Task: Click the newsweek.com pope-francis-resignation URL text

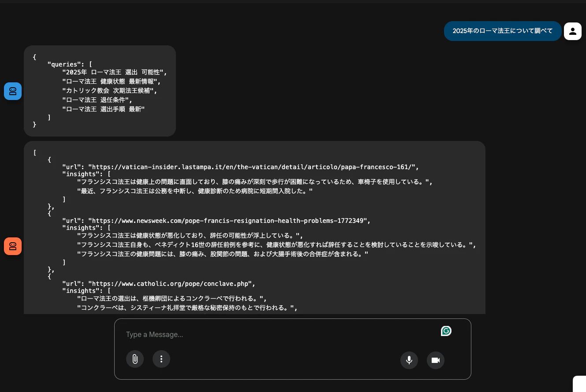Action: pyautogui.click(x=228, y=221)
